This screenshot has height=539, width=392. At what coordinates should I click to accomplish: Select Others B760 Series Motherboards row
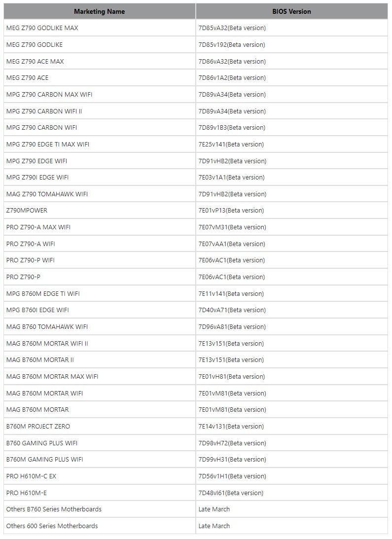coord(196,509)
